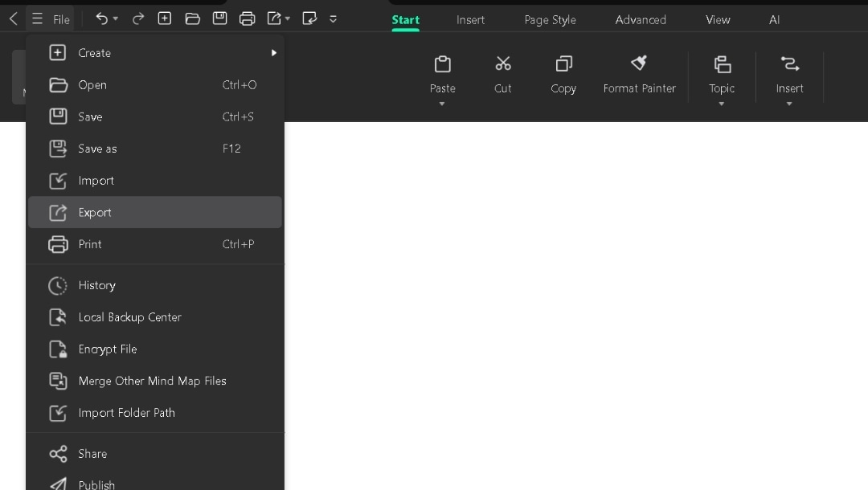Open the Advanced tab
Image resolution: width=868 pixels, height=490 pixels.
click(641, 20)
